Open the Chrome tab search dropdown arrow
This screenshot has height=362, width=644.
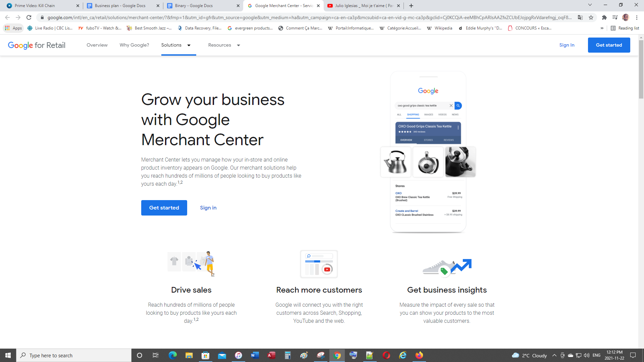[590, 5]
